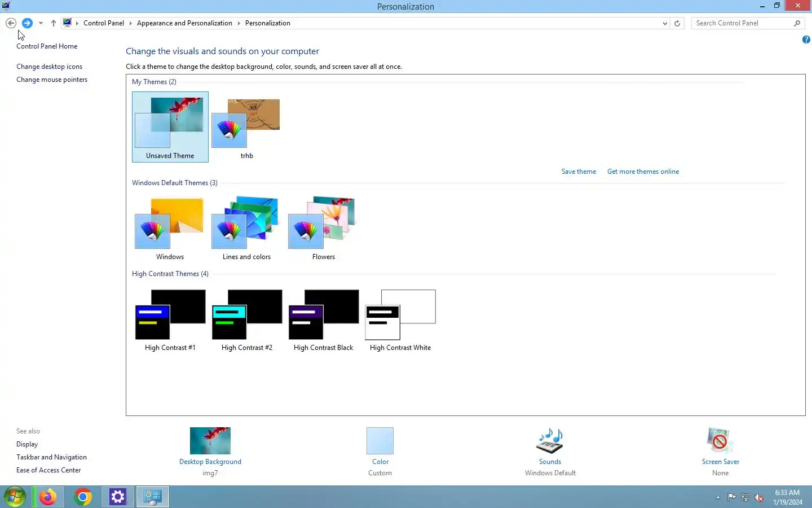The height and width of the screenshot is (508, 812).
Task: Open Change mouse pointers
Action: click(52, 80)
